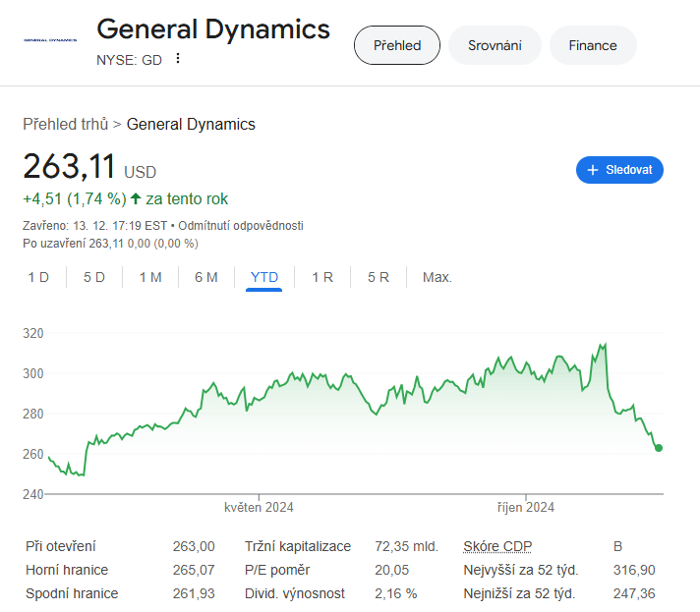Viewport: 700px width, 612px height.
Task: Click the říjen 2024 axis label
Action: 526,508
